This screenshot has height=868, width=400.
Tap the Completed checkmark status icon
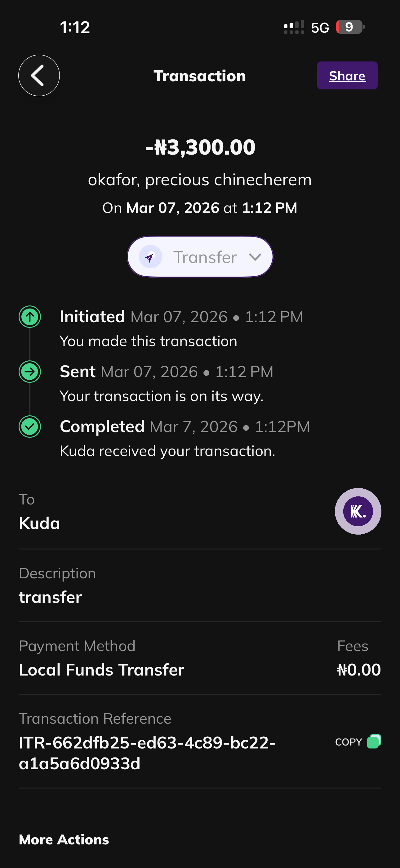pyautogui.click(x=30, y=427)
